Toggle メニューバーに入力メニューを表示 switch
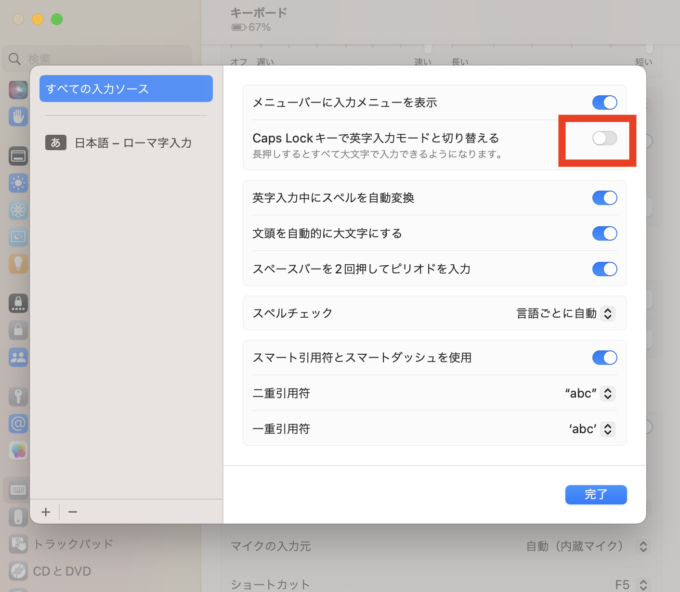Viewport: 680px width, 592px height. [x=604, y=102]
